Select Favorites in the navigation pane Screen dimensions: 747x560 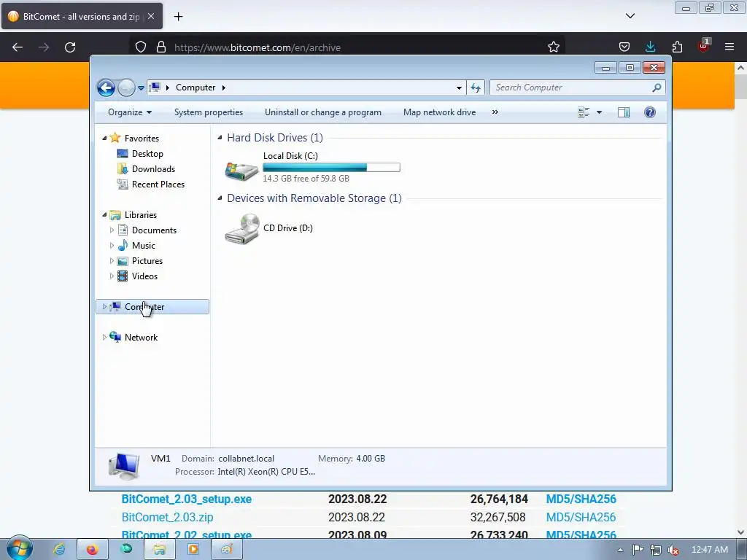(142, 138)
